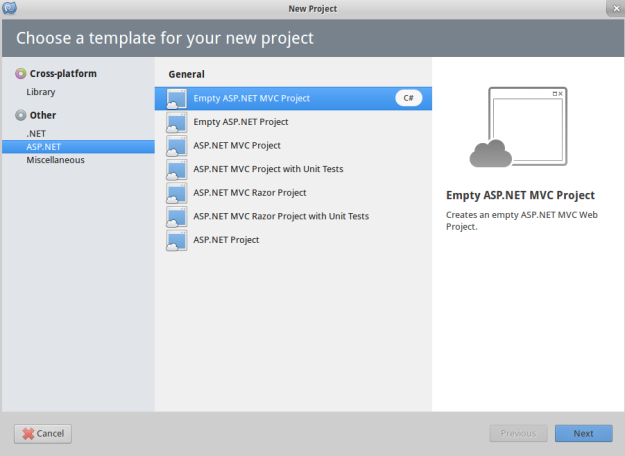Click the Cross-platform category icon
This screenshot has width=625, height=456.
tap(21, 73)
